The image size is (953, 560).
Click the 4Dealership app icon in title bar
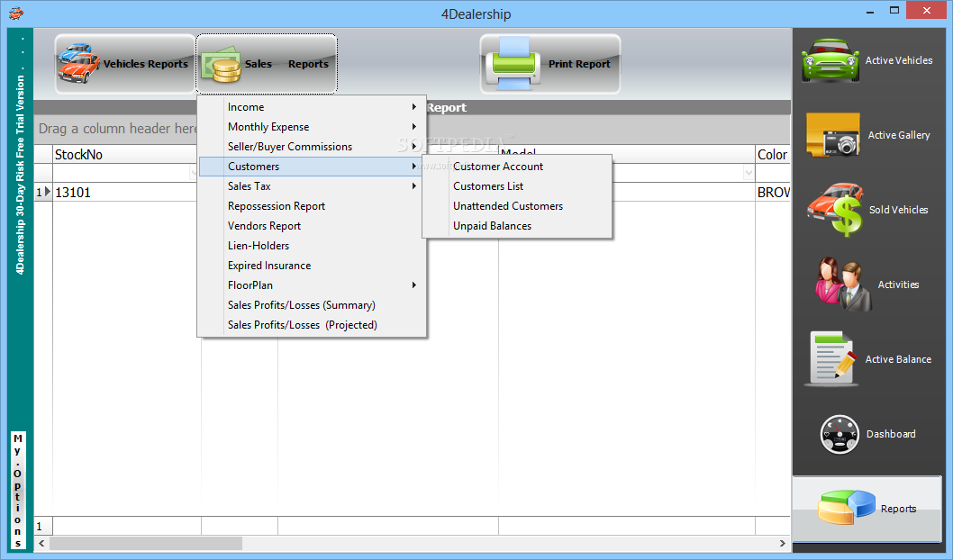tap(16, 14)
